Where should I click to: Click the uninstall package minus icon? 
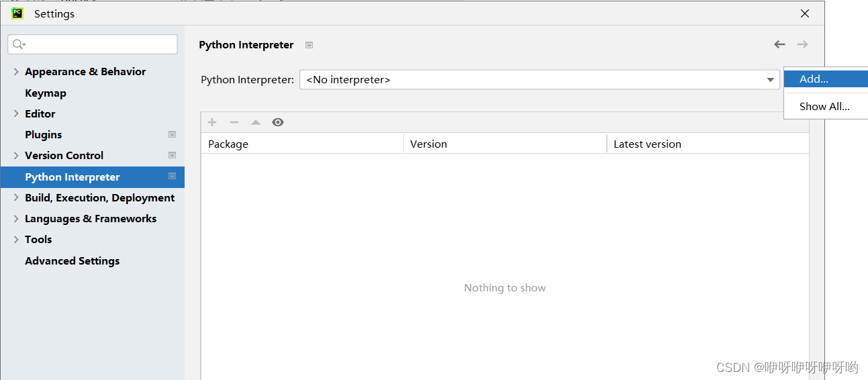234,122
